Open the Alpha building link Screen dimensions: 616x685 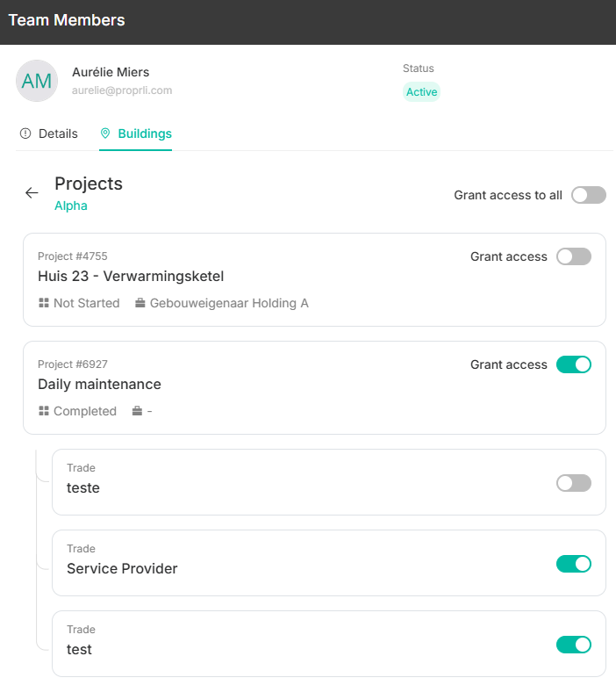click(x=71, y=205)
